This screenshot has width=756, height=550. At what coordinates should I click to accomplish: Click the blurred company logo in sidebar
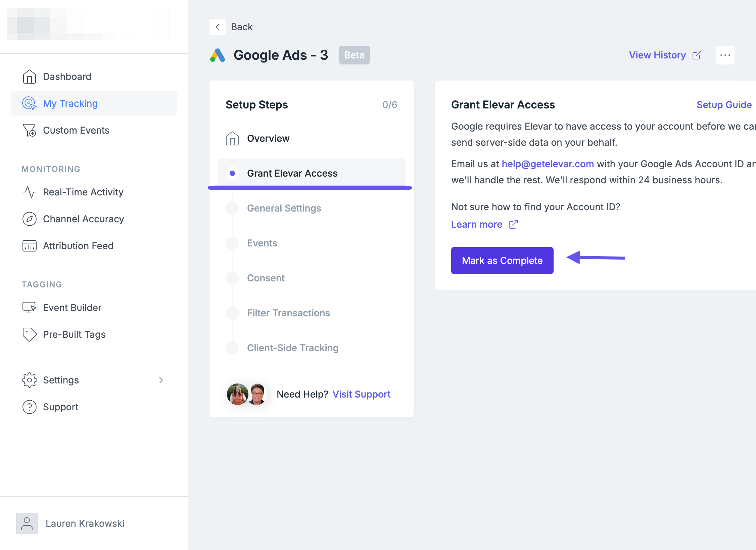[x=89, y=24]
